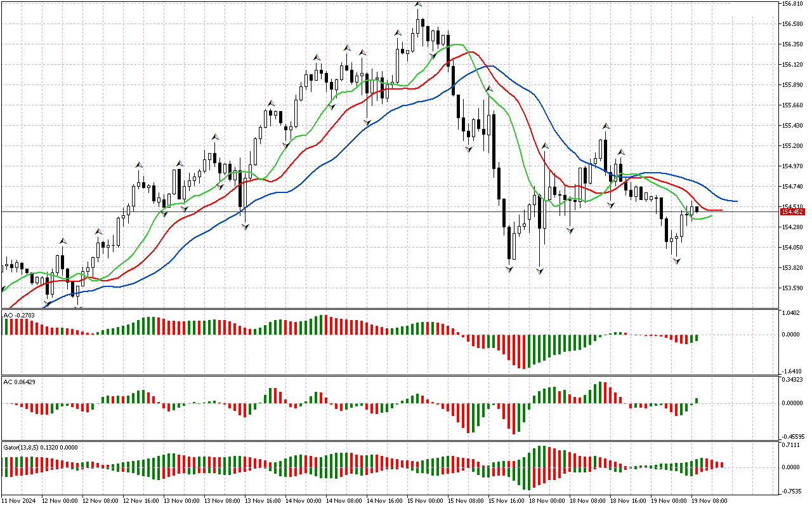Click the 18 Nov 00:00 time label
This screenshot has width=812, height=508.
547,501
